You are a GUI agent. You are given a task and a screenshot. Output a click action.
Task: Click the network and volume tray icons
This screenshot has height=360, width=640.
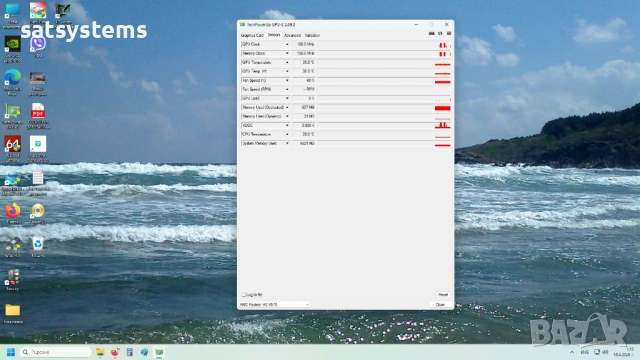click(601, 352)
